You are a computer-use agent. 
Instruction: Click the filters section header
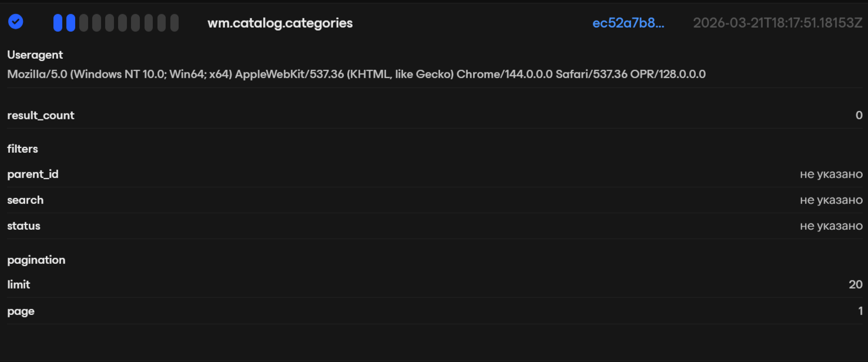pyautogui.click(x=22, y=149)
